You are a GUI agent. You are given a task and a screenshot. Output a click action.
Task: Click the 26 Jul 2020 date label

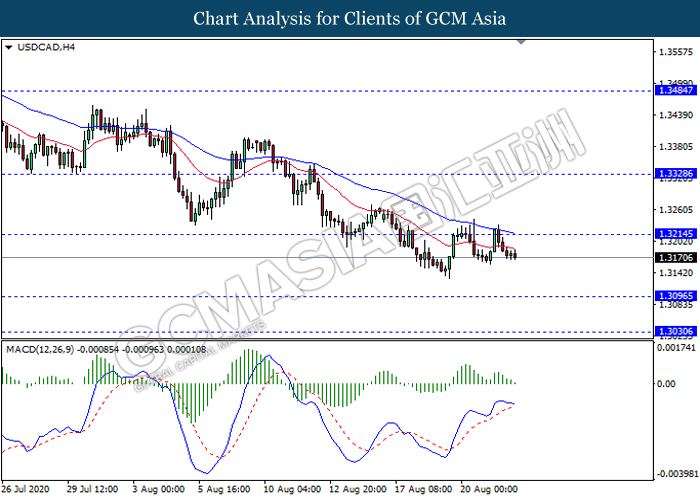point(25,489)
